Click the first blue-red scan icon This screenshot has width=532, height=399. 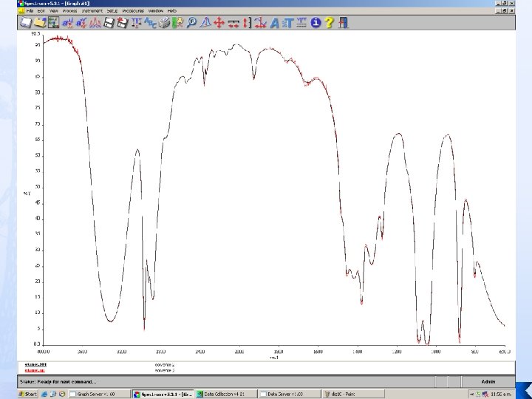(x=67, y=23)
